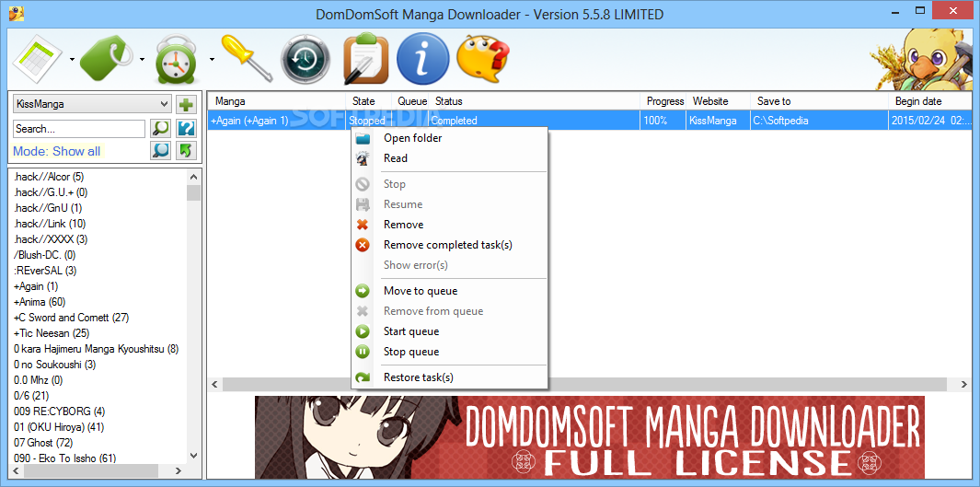Click the blue question mark search help icon
Screen dimensions: 980x487
click(x=186, y=129)
